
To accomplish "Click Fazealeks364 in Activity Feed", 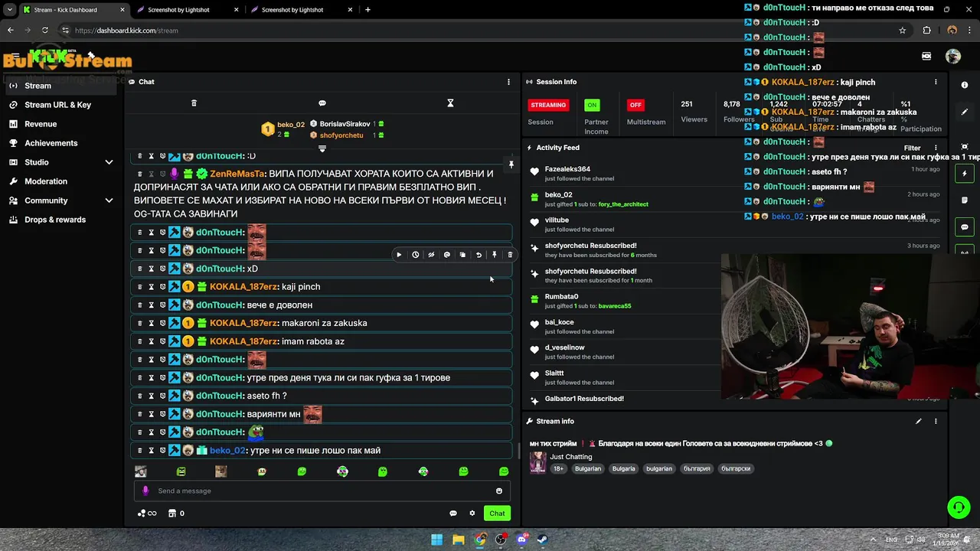I will (567, 169).
